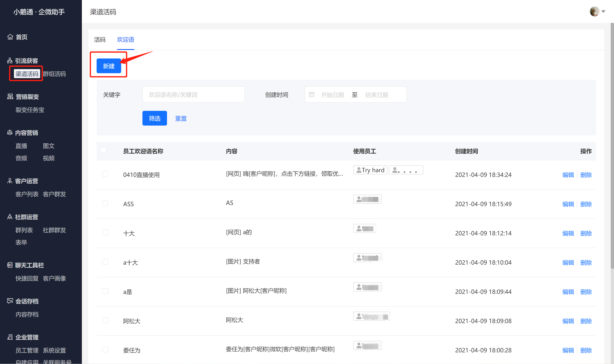Open the account dropdown arrow
The height and width of the screenshot is (364, 614).
coord(603,11)
